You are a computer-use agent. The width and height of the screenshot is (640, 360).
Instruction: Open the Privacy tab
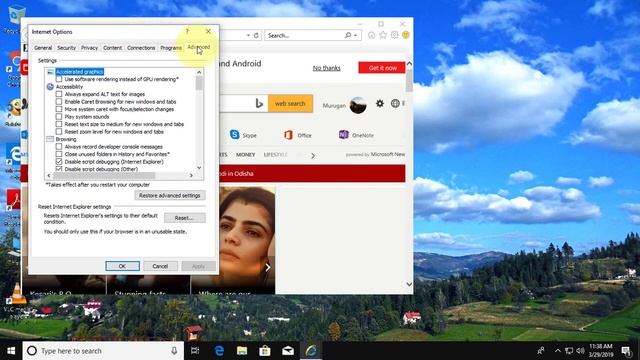(x=89, y=48)
